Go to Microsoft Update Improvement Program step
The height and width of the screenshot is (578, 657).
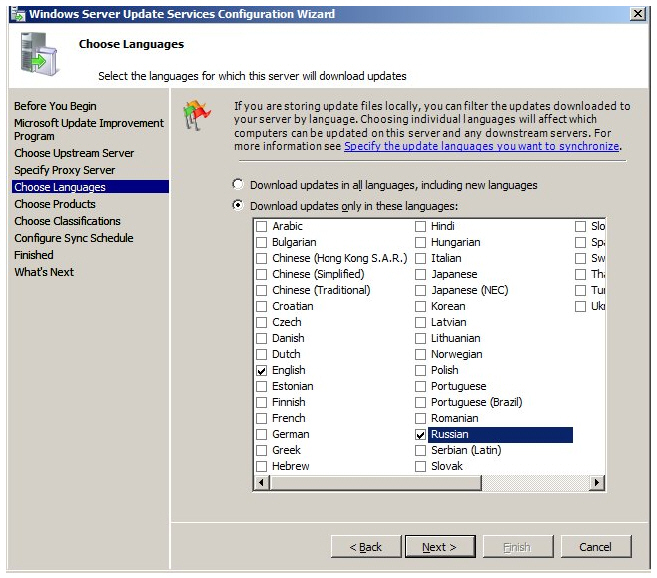click(89, 130)
